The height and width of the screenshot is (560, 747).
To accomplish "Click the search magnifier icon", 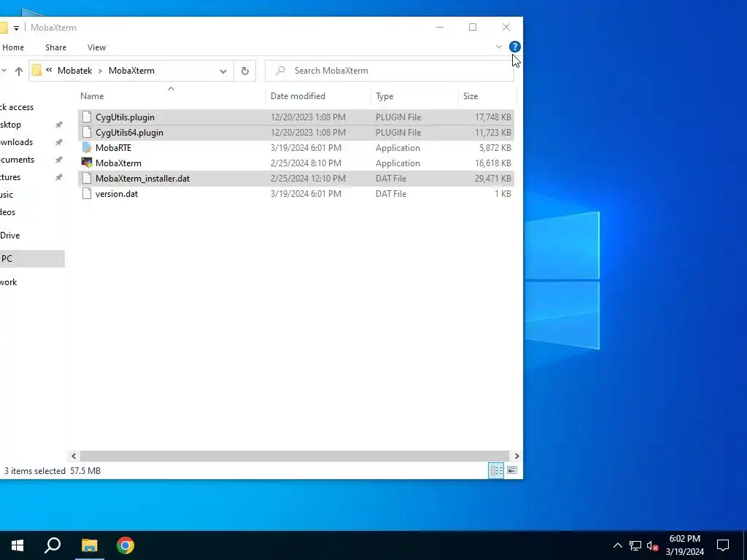I will click(280, 71).
